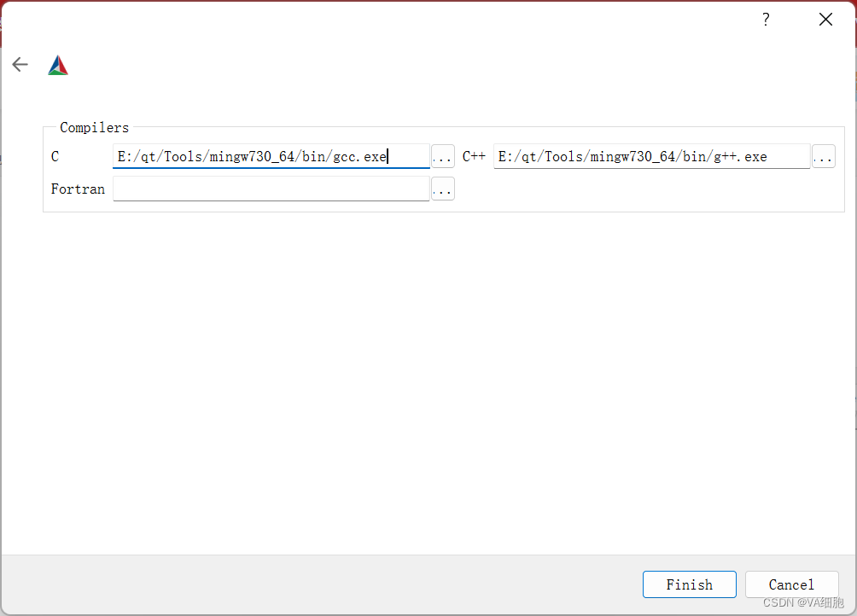
Task: Click inside the empty Fortran compiler field
Action: tap(271, 189)
